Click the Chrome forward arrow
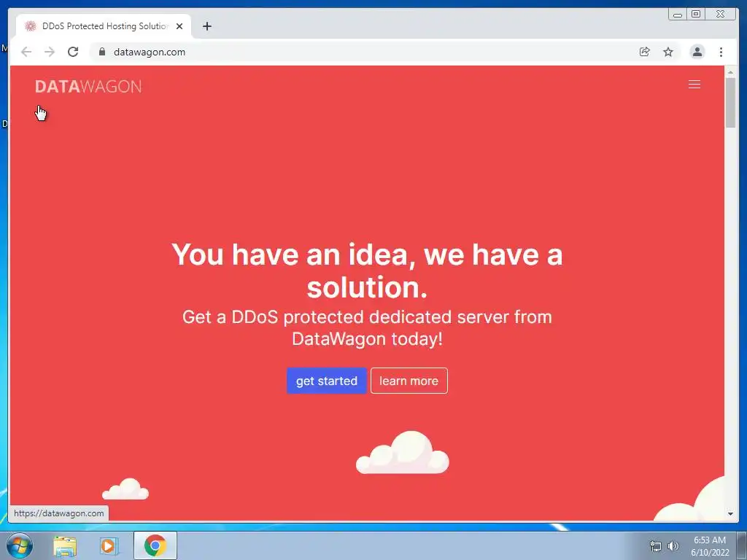This screenshot has height=560, width=747. click(x=50, y=52)
